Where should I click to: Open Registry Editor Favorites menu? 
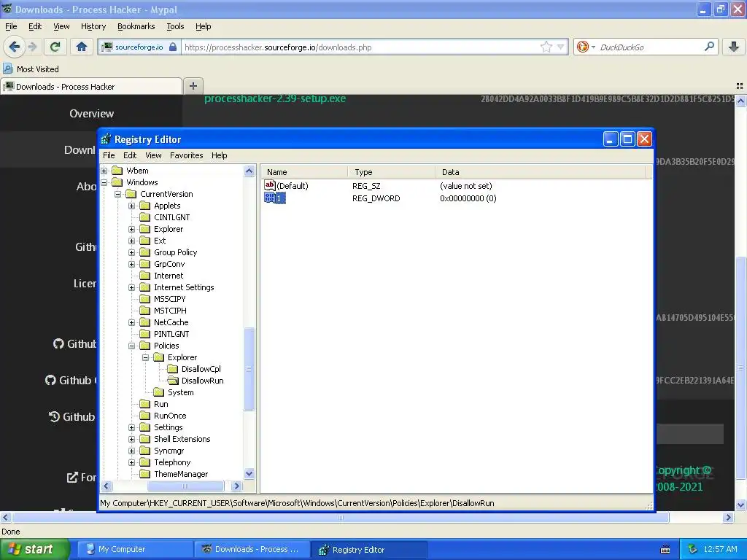click(x=186, y=155)
